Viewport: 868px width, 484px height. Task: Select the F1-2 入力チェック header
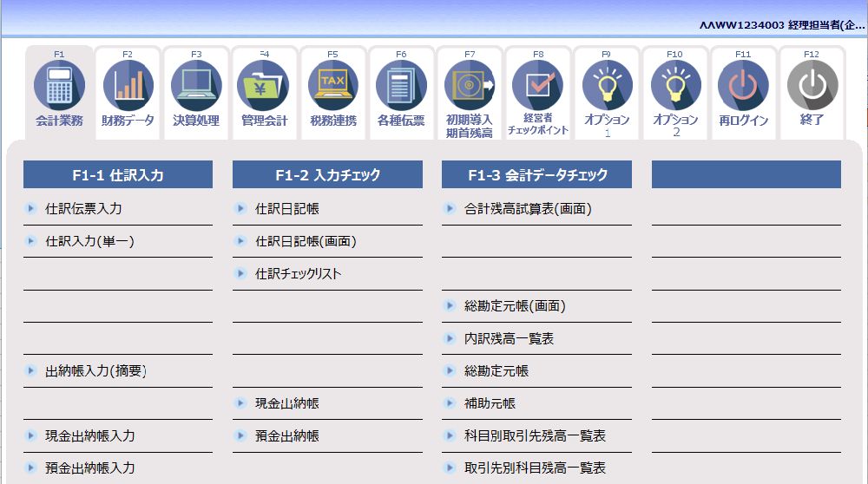pyautogui.click(x=327, y=175)
